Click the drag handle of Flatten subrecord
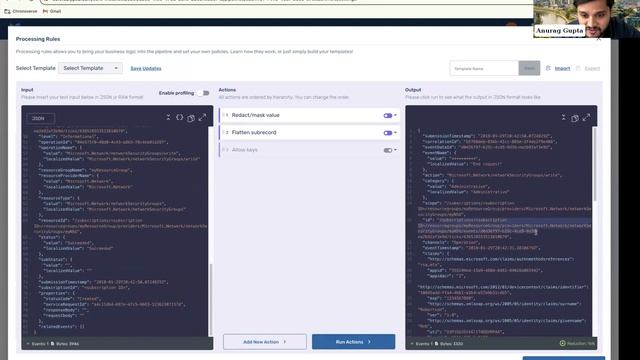This screenshot has height=360, width=640. tap(223, 132)
